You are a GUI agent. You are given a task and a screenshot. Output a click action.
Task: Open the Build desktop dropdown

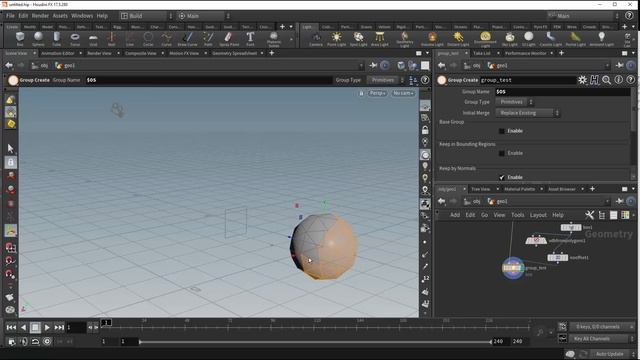click(x=146, y=16)
